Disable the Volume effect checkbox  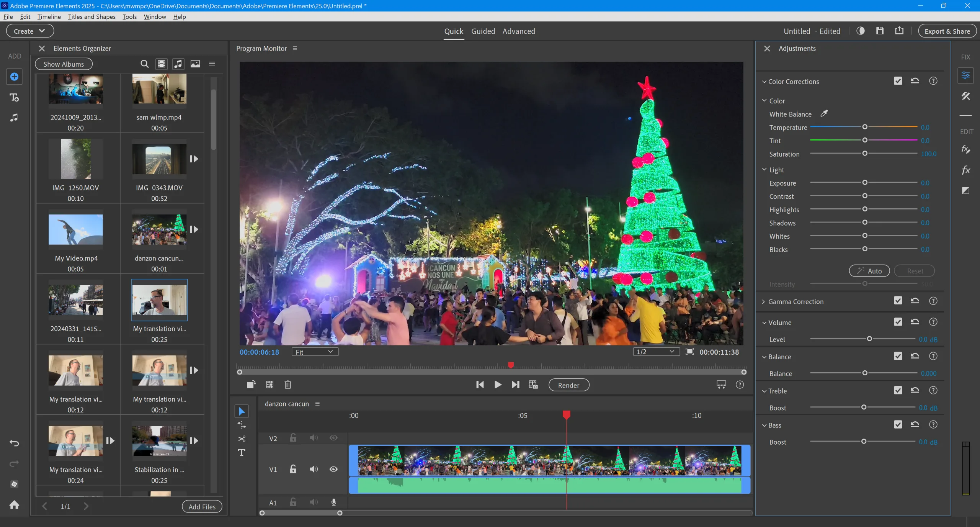click(x=898, y=322)
